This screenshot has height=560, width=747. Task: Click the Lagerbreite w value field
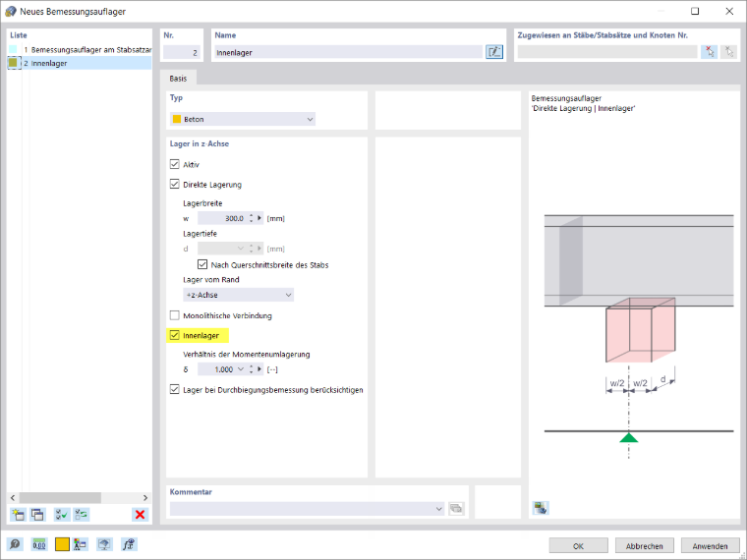[x=222, y=218]
